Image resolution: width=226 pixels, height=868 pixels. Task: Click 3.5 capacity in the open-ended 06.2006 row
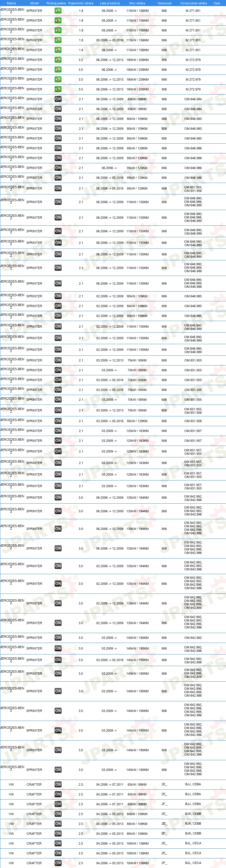(81, 70)
